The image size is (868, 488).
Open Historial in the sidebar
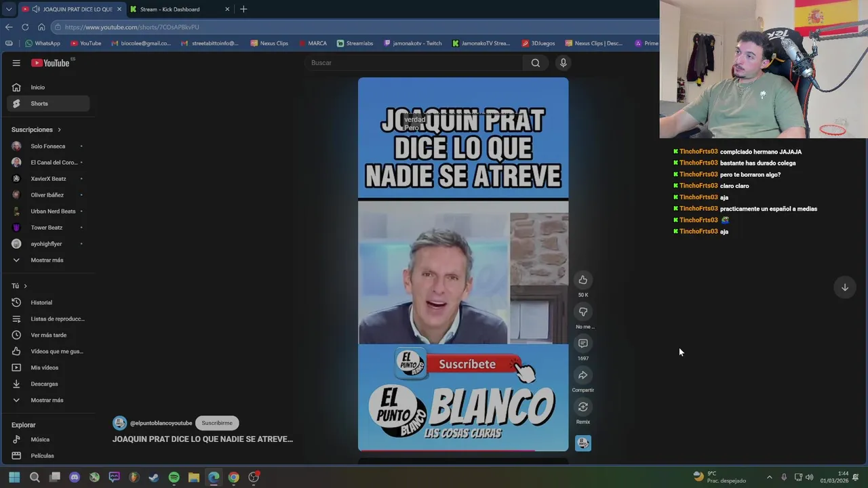48,303
